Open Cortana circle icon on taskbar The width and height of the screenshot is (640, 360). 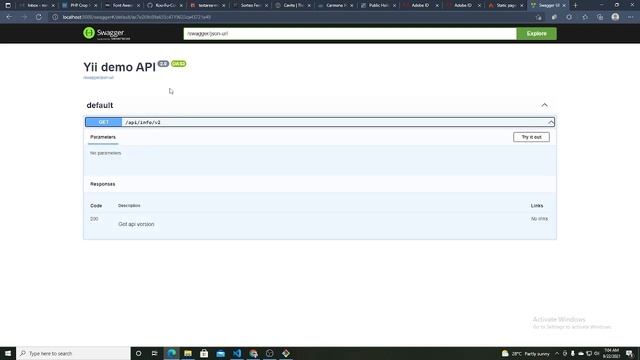tap(138, 353)
